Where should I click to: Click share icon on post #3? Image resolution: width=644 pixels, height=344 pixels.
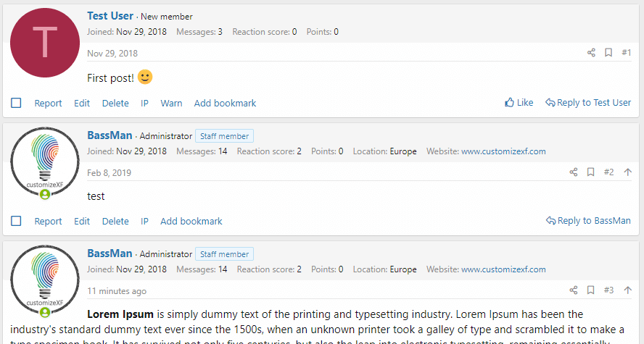[574, 290]
